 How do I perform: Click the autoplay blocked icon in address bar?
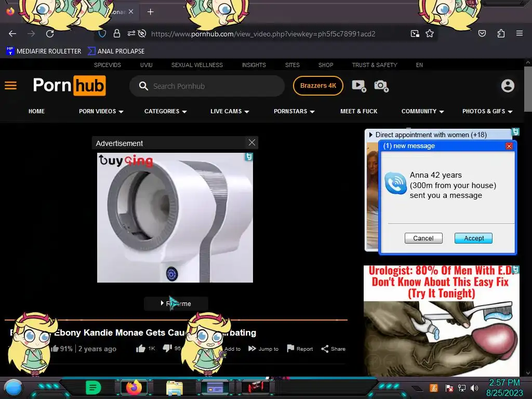[142, 34]
